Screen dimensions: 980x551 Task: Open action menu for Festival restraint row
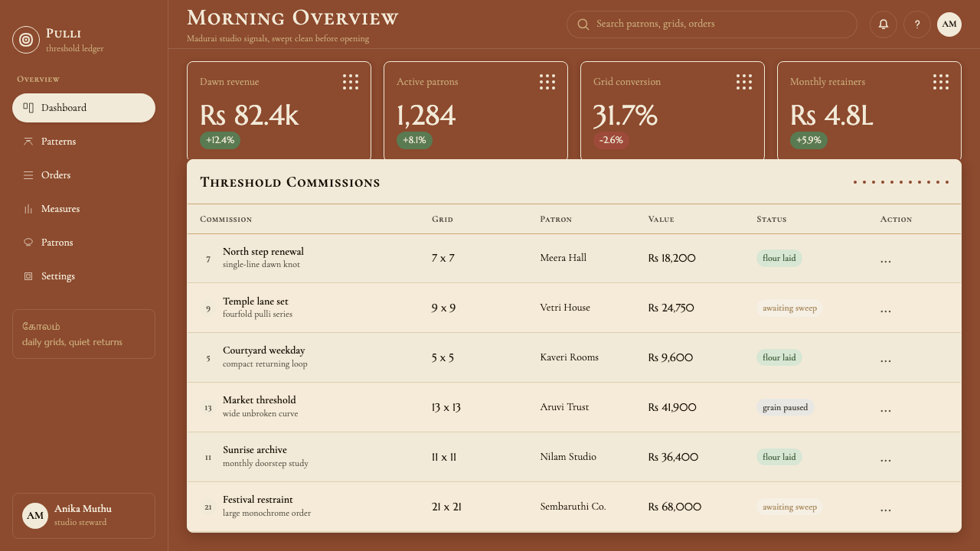886,508
